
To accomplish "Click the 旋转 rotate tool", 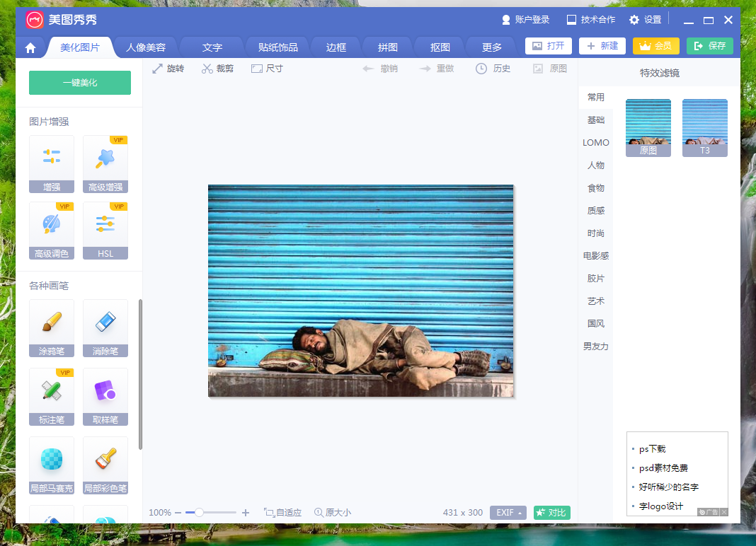I will pyautogui.click(x=168, y=69).
